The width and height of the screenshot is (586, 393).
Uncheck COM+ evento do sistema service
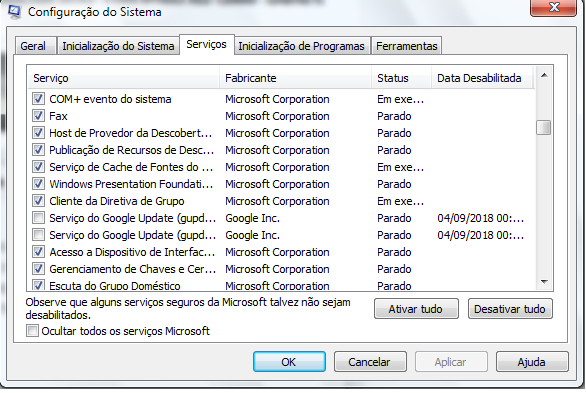tap(38, 99)
